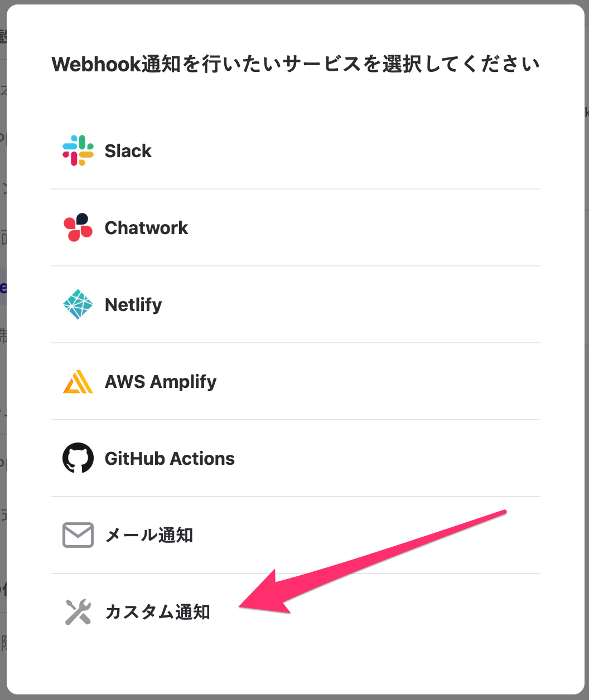Choose the orange AWS Amplify icon
The height and width of the screenshot is (700, 589).
78,382
